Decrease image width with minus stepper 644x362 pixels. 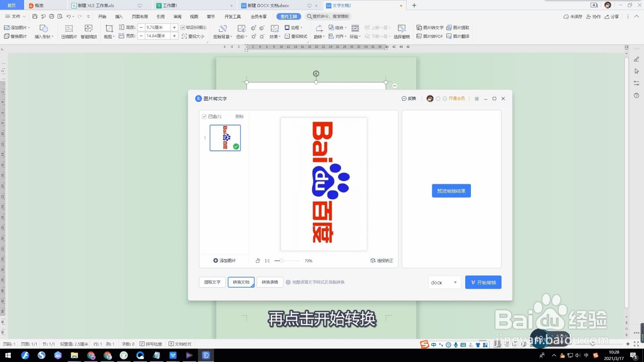pos(141,36)
